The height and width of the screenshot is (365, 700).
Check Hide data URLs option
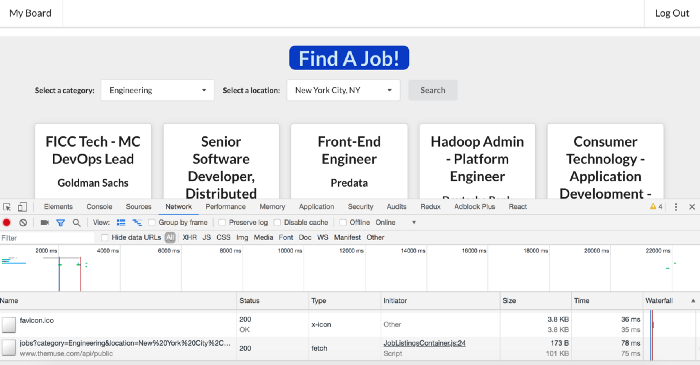104,237
